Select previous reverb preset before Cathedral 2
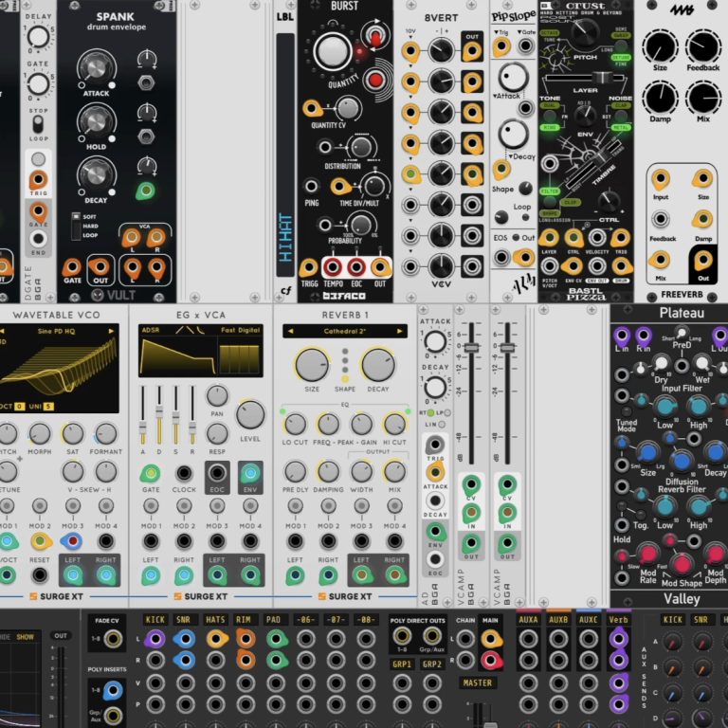 coord(291,331)
